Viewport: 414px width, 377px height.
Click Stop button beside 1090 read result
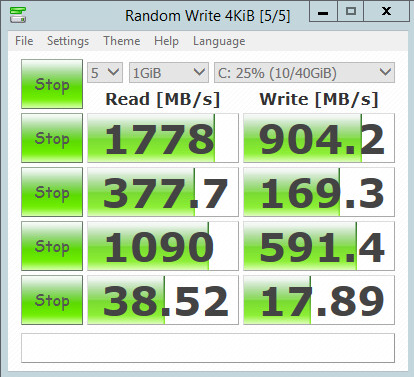tap(52, 246)
